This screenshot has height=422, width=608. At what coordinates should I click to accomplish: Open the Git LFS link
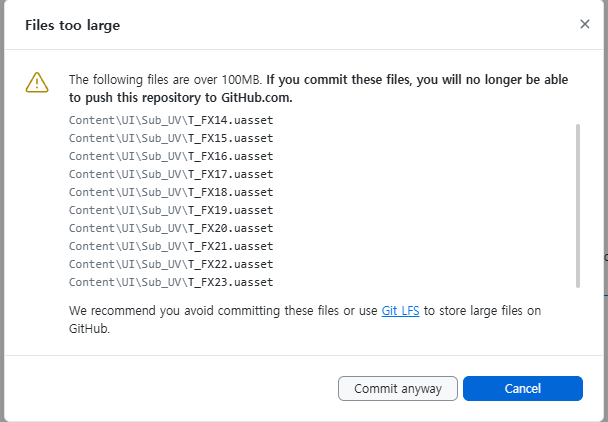click(400, 311)
